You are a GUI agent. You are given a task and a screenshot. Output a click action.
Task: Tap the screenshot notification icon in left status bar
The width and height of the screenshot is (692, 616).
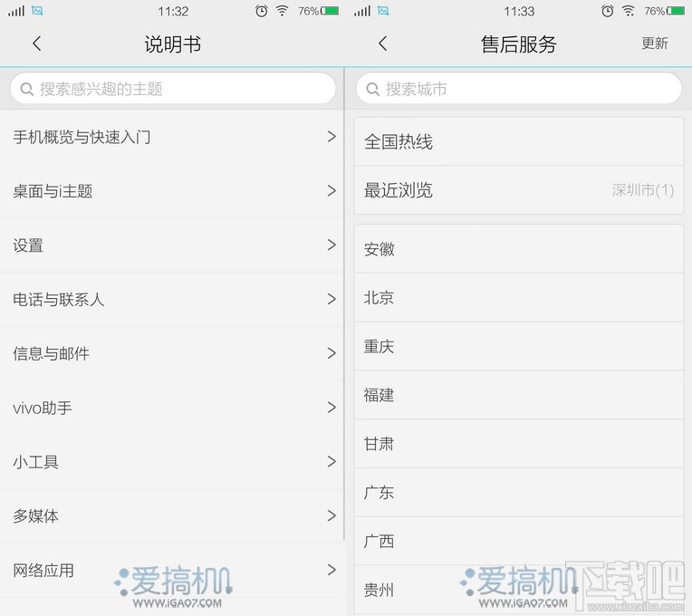[x=37, y=11]
